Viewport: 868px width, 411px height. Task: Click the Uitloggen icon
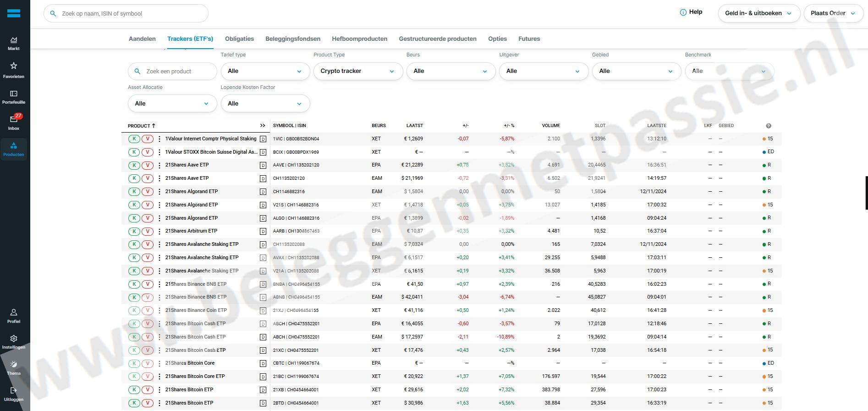click(14, 393)
